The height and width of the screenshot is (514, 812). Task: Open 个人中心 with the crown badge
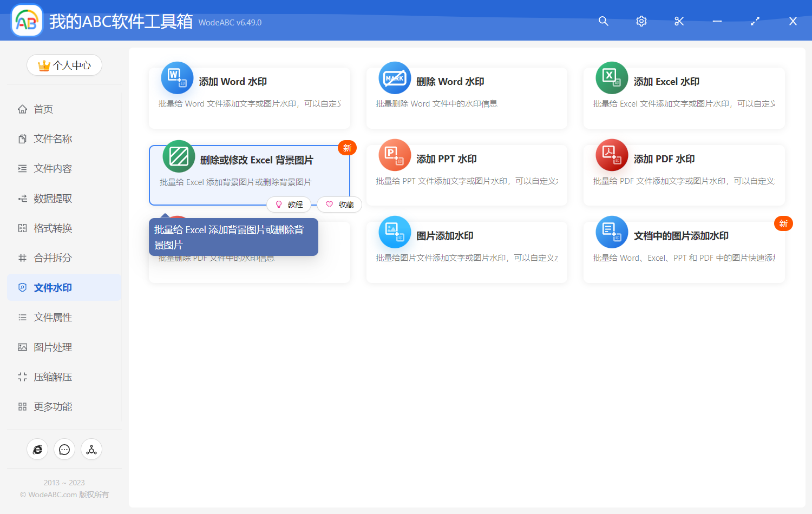pos(64,65)
